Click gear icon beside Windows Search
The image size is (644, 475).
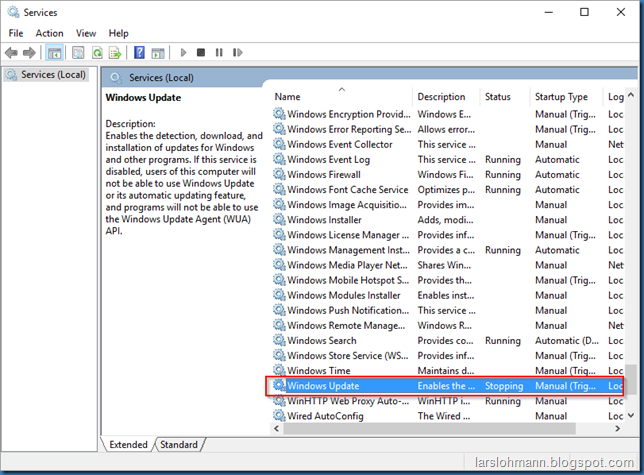(279, 340)
